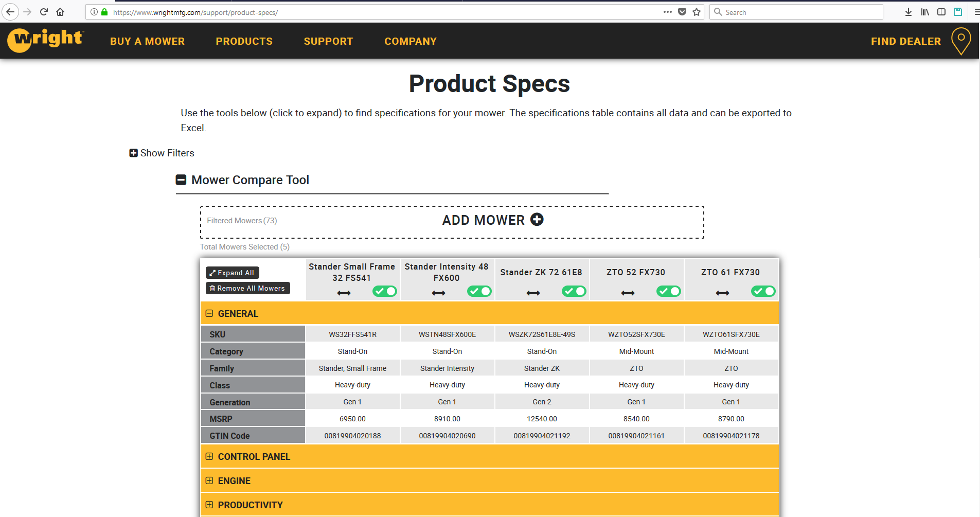
Task: Click Stander, Small Frame family cell
Action: [x=352, y=368]
